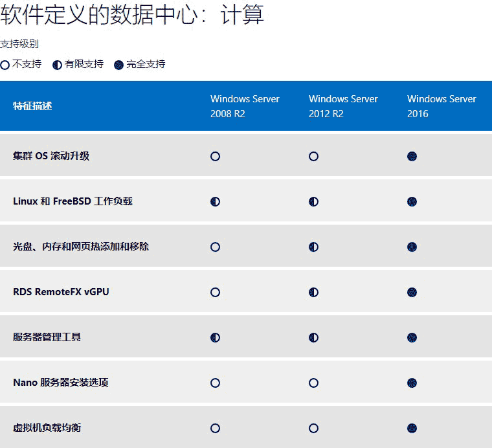The height and width of the screenshot is (448, 492).
Task: Click Linux 和 FreeBSD icon under Server 2008 R2
Action: [x=216, y=202]
